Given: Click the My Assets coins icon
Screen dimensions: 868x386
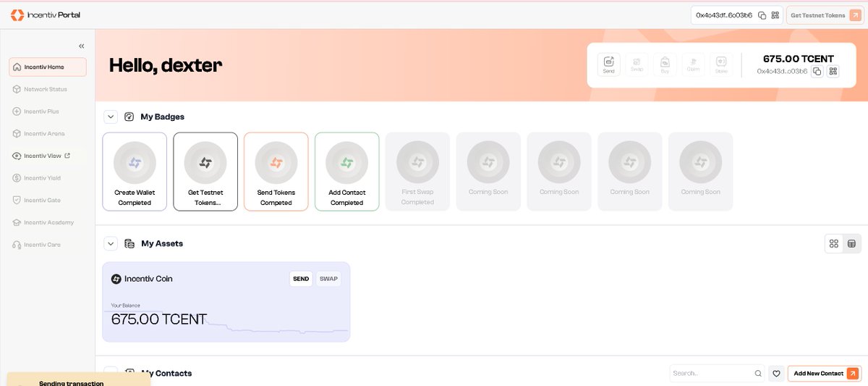Looking at the screenshot, I should pos(129,243).
